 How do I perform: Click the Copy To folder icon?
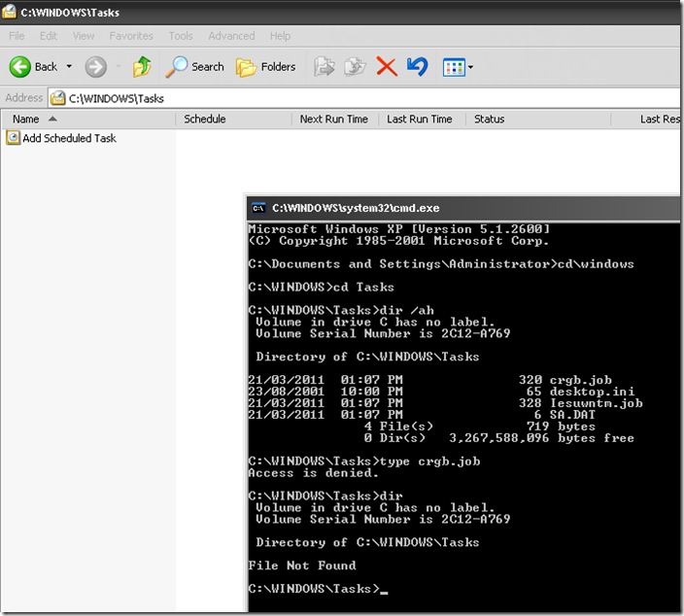(356, 67)
